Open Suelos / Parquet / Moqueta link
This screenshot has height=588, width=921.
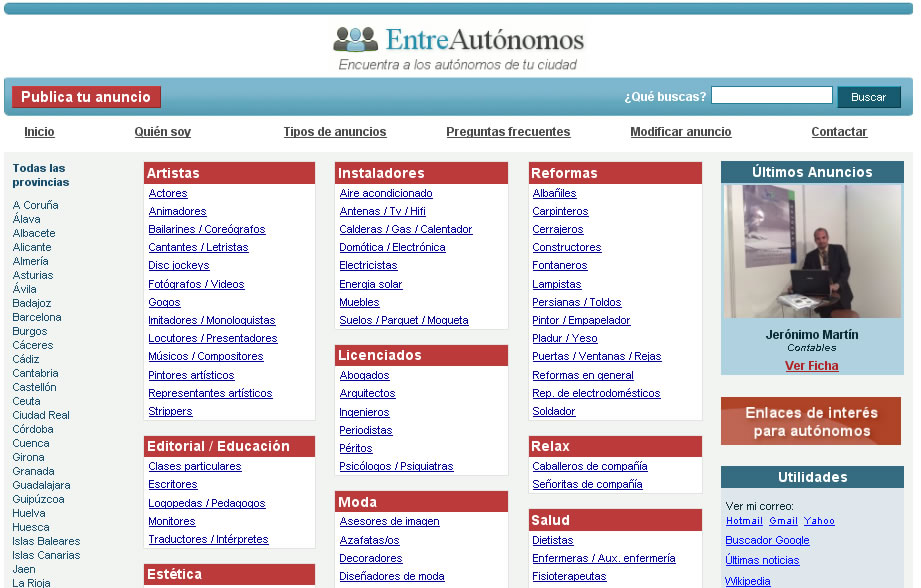point(404,320)
